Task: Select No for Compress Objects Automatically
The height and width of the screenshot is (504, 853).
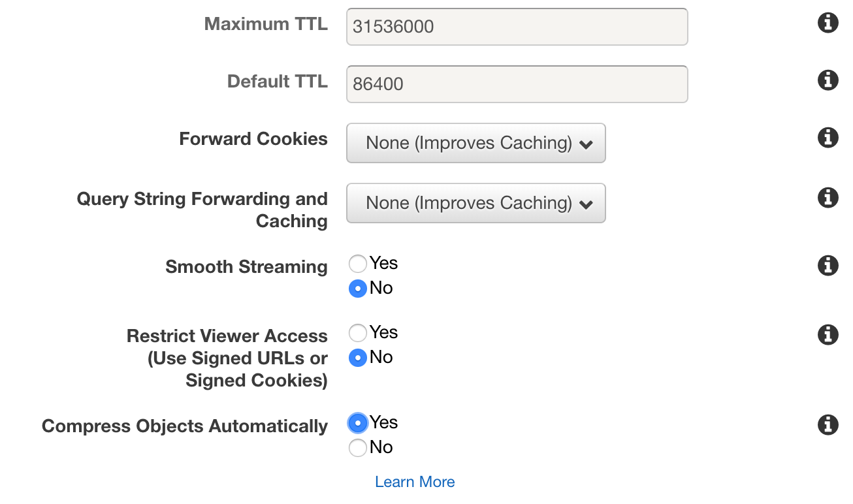Action: pyautogui.click(x=357, y=448)
